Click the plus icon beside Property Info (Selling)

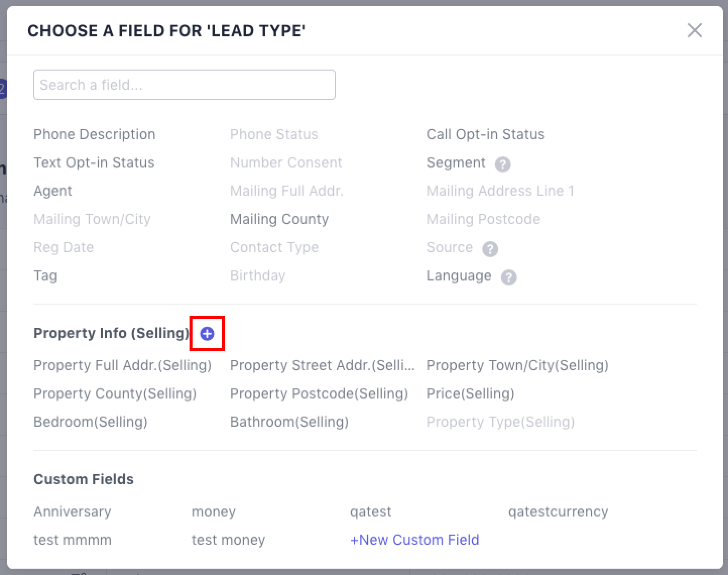point(207,333)
